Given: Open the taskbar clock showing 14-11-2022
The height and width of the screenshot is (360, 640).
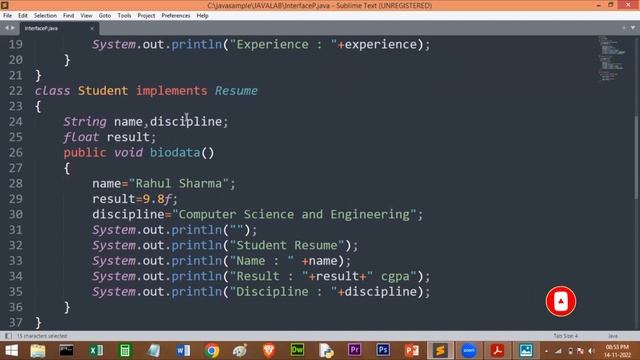Looking at the screenshot, I should click(x=617, y=351).
